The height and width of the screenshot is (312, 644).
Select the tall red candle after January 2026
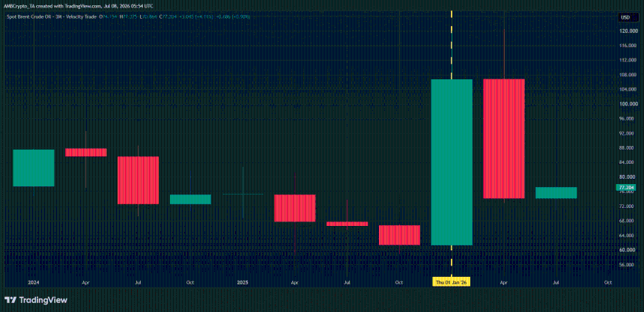[504, 138]
